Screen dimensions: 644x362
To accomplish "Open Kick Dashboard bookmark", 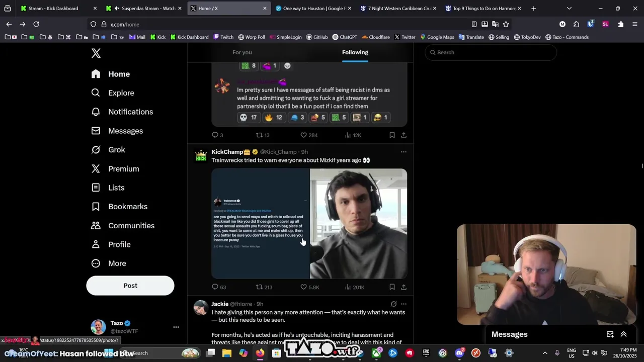I will pos(189,37).
